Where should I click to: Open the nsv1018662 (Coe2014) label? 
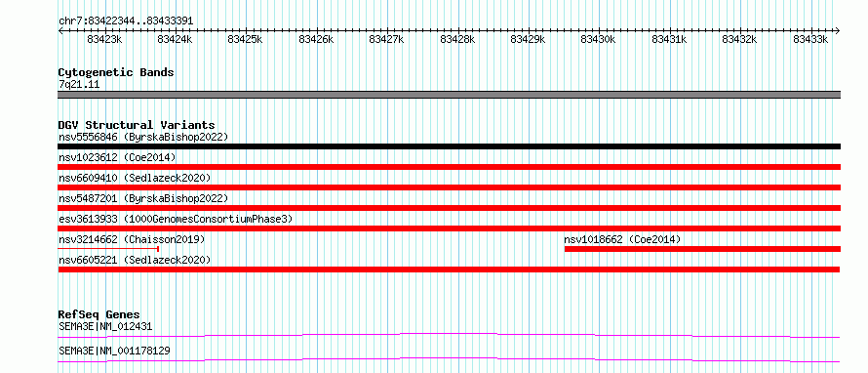point(622,239)
